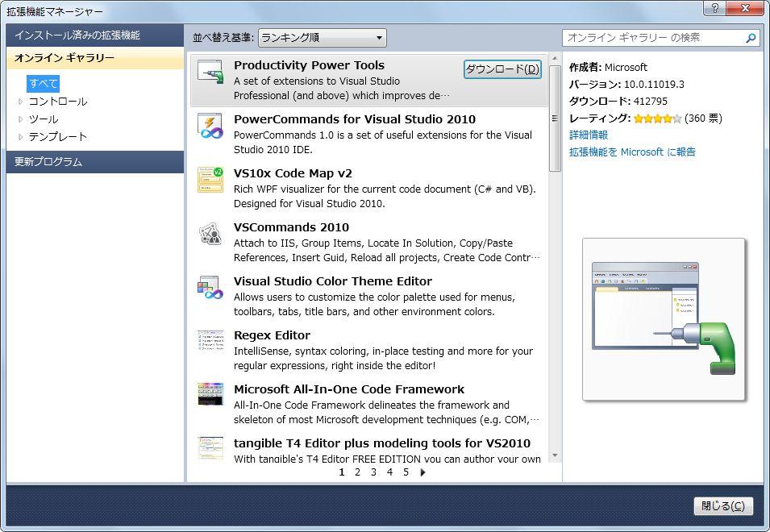Click the PowerCommands for Visual Studio 2010 icon
The height and width of the screenshot is (532, 770).
click(x=210, y=126)
